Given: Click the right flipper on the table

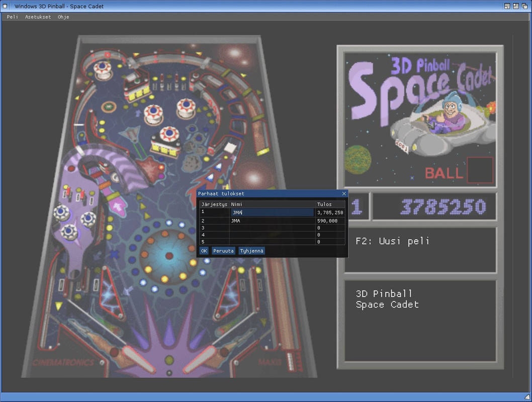Looking at the screenshot, I should pos(201,359).
